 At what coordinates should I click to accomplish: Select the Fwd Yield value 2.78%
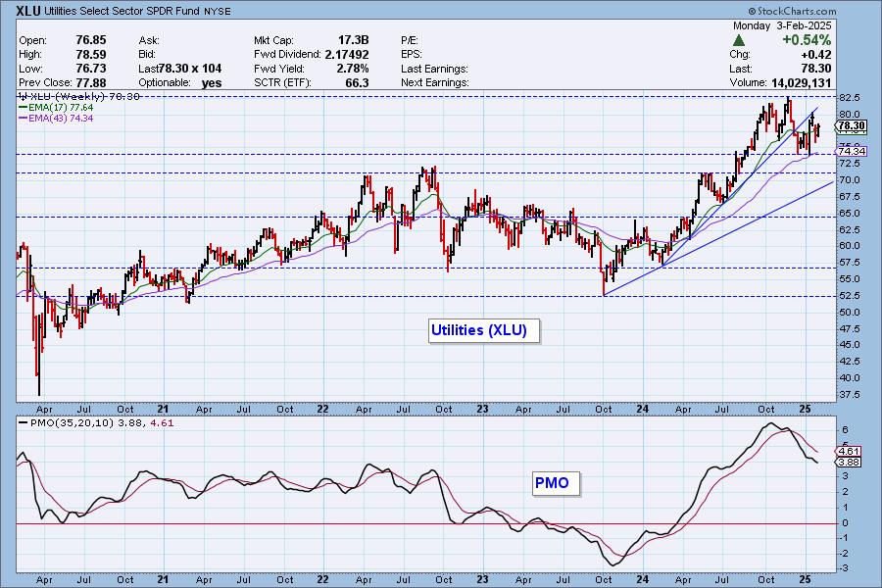(x=353, y=68)
